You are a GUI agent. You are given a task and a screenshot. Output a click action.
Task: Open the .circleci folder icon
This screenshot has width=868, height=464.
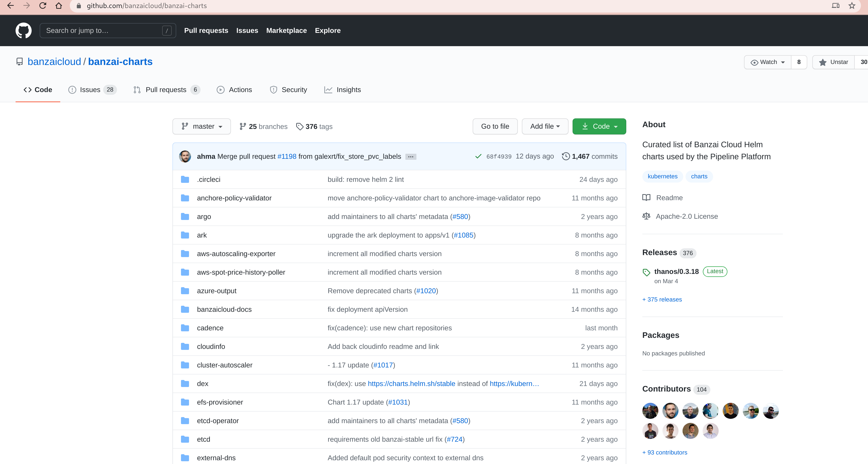(185, 180)
